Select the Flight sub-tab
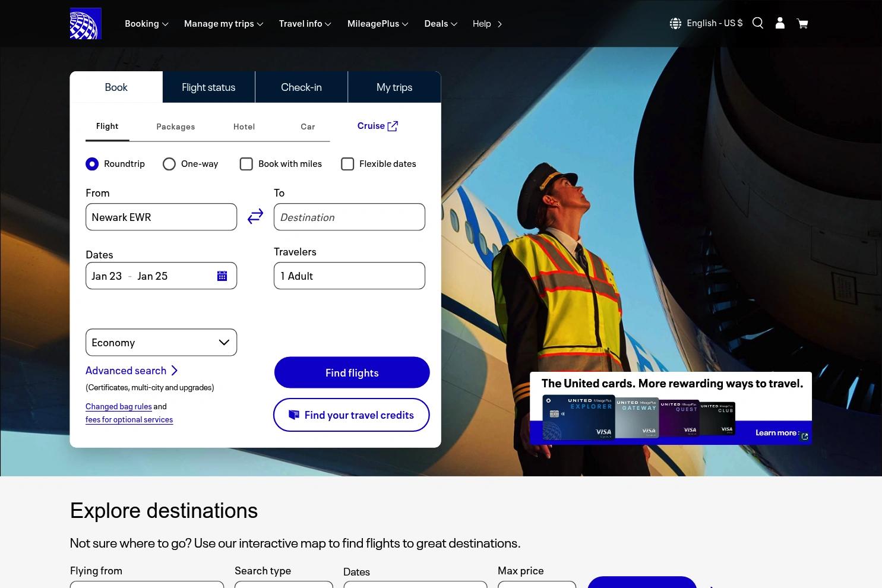This screenshot has width=882, height=588. [108, 127]
